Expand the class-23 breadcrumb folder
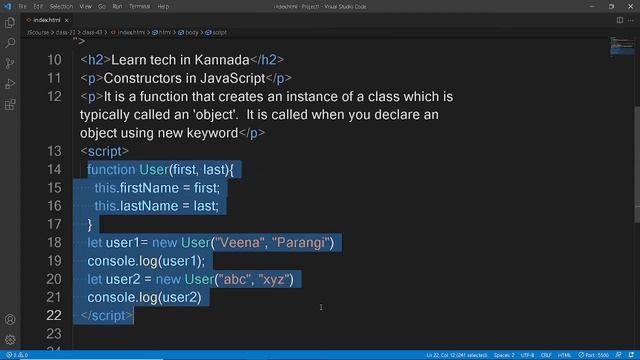 (x=65, y=32)
